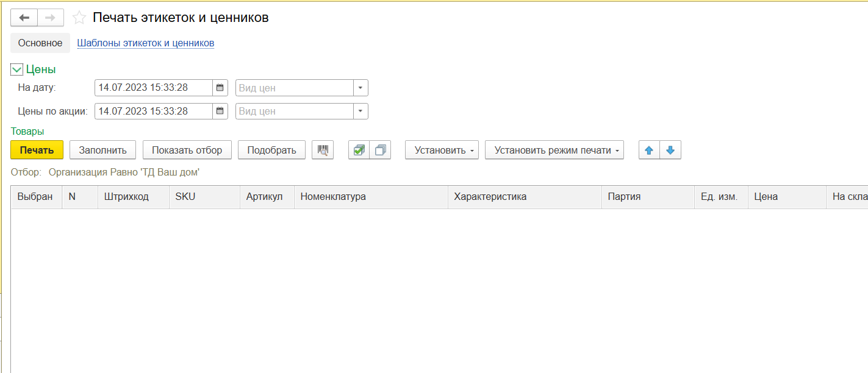Image resolution: width=868 pixels, height=373 pixels.
Task: Move row up with blue arrow
Action: 649,150
